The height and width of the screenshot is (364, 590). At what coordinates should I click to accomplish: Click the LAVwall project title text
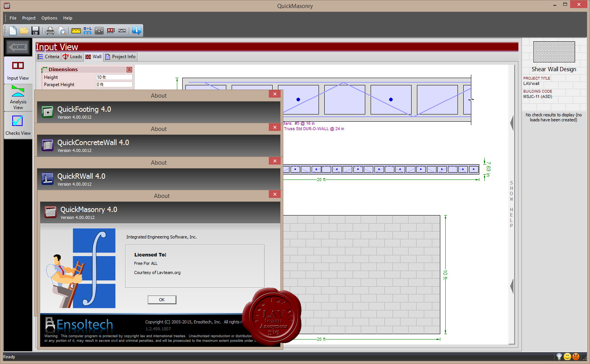pos(531,83)
